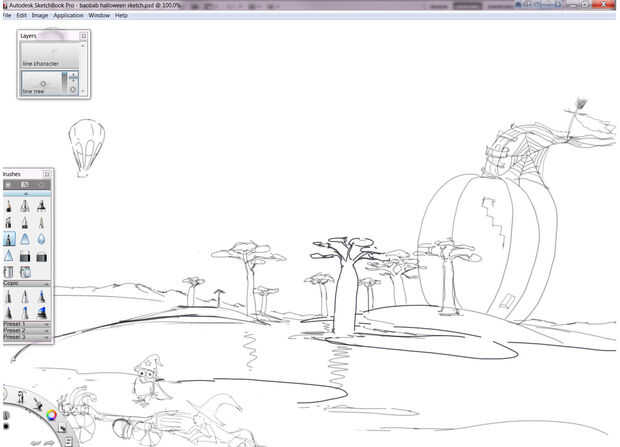Toggle visibility of the 'line tree' layer
The image size is (620, 447).
(x=73, y=90)
